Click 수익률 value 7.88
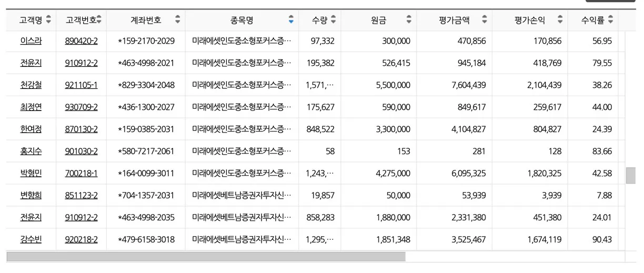This screenshot has width=644, height=273. pyautogui.click(x=605, y=195)
